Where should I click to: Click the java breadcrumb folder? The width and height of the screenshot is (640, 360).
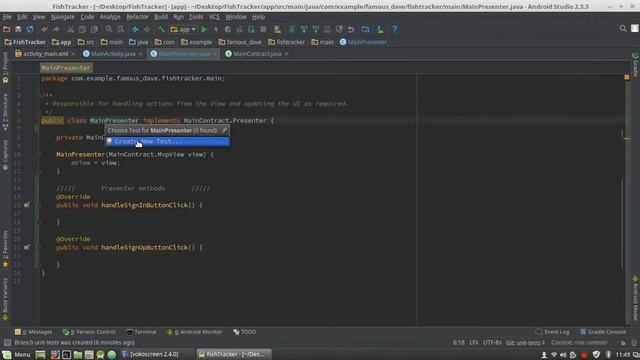(x=138, y=42)
